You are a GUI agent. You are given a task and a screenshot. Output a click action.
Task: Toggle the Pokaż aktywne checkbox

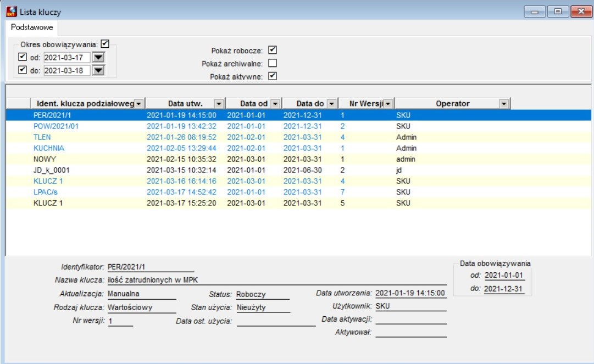coord(273,76)
